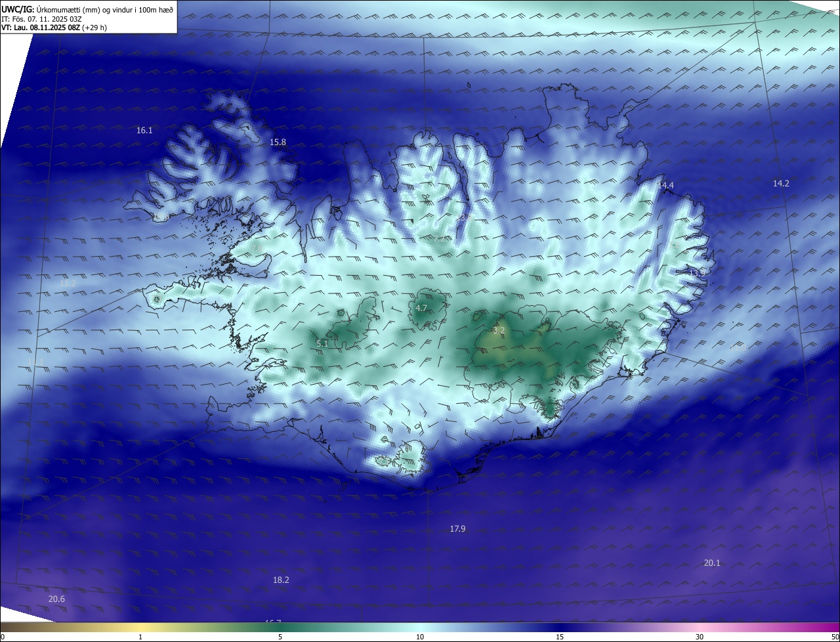Click the 50 tick on the color scale
Viewport: 840px width, 642px height.
coord(835,637)
